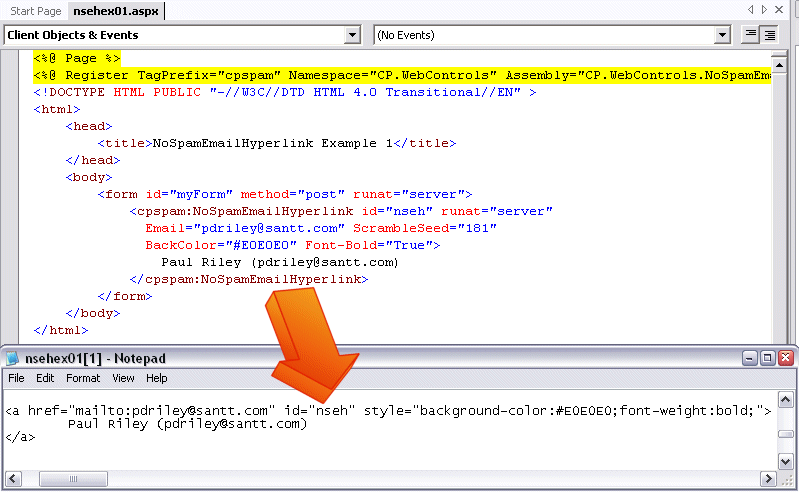Click the form id="myForm" tag line
799x492 pixels.
pos(285,194)
